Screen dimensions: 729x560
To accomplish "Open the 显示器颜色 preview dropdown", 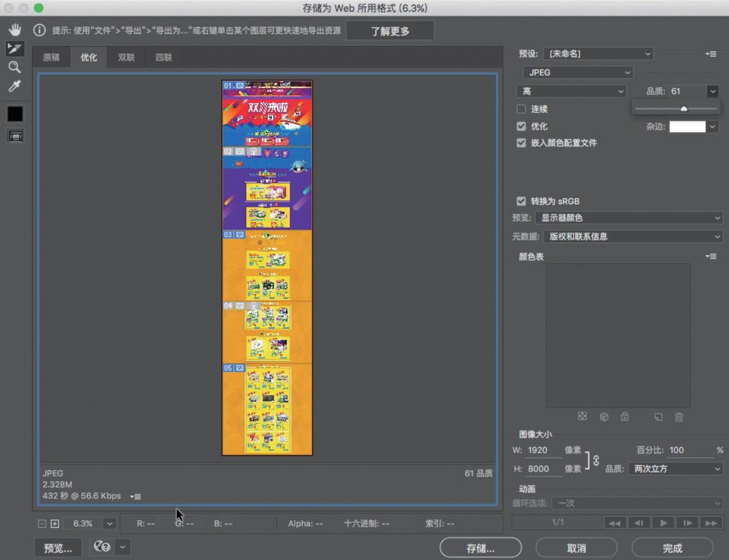I will click(x=629, y=218).
